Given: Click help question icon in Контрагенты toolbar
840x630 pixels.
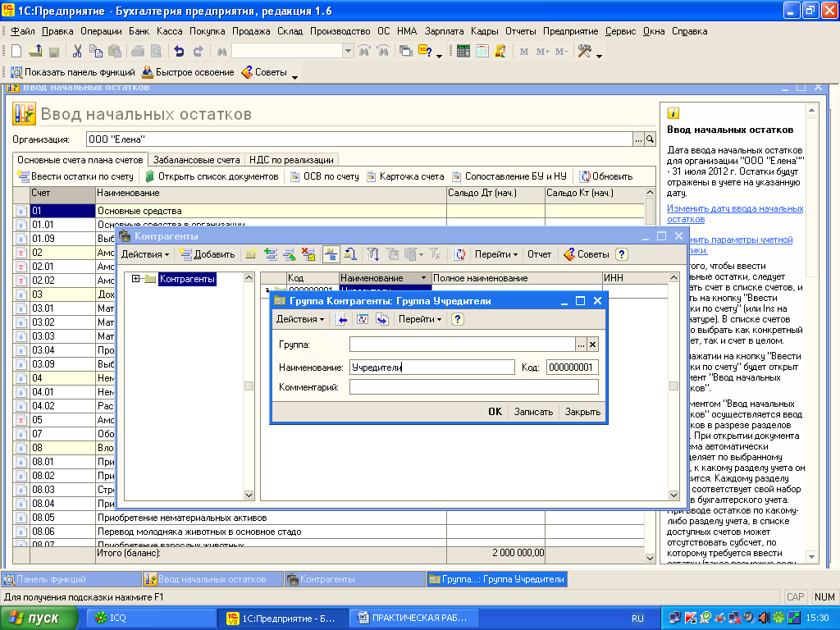Looking at the screenshot, I should point(622,254).
